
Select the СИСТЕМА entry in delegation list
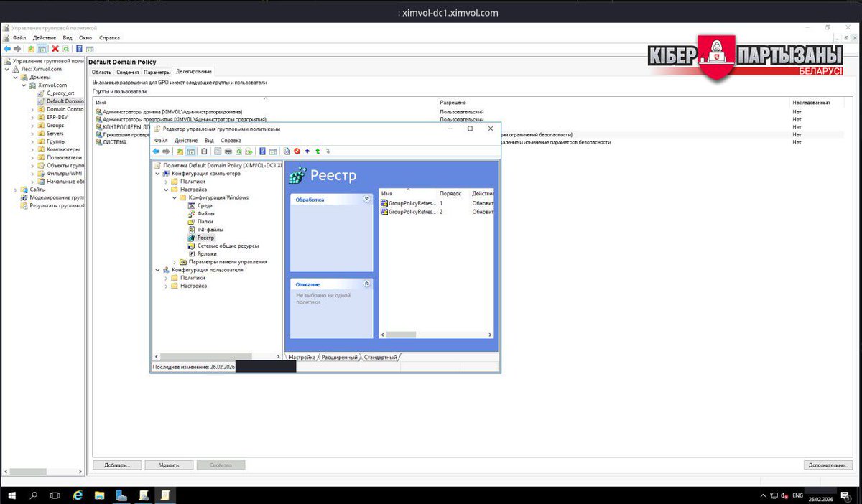[x=114, y=142]
